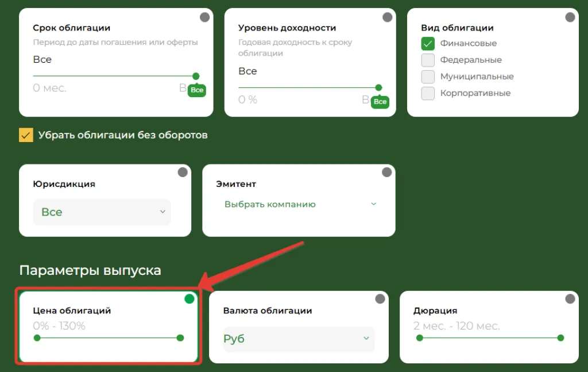
Task: Click the right handle of Дюрация slider
Action: pyautogui.click(x=560, y=338)
